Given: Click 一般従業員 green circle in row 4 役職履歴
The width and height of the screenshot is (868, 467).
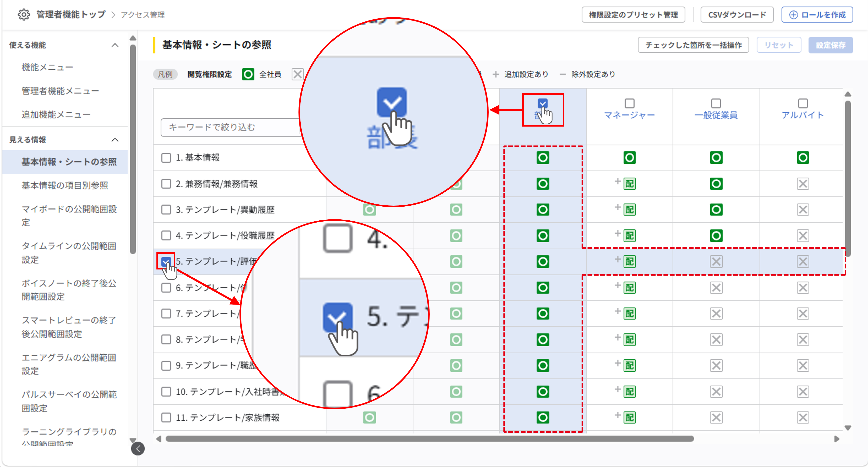Looking at the screenshot, I should [x=716, y=236].
